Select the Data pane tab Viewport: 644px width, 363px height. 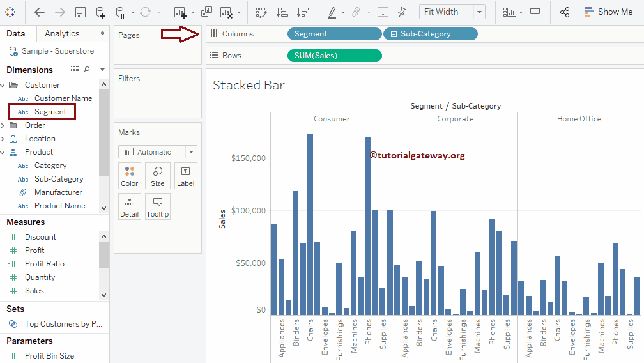click(x=16, y=33)
